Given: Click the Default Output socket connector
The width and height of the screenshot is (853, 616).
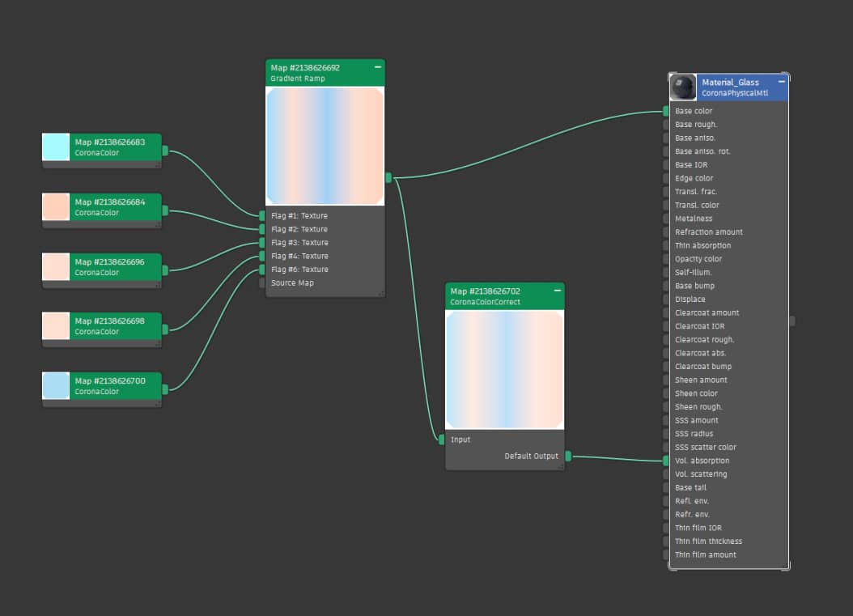Looking at the screenshot, I should 568,457.
